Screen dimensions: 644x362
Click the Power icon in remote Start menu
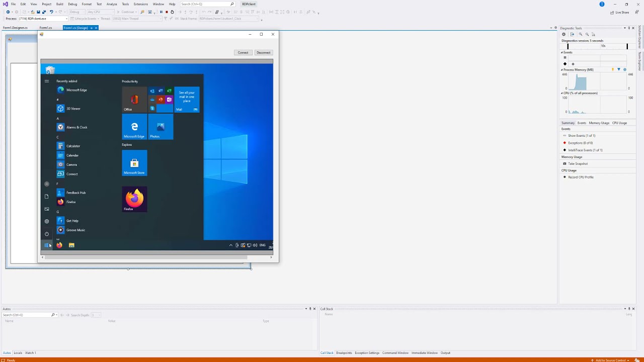tap(47, 234)
